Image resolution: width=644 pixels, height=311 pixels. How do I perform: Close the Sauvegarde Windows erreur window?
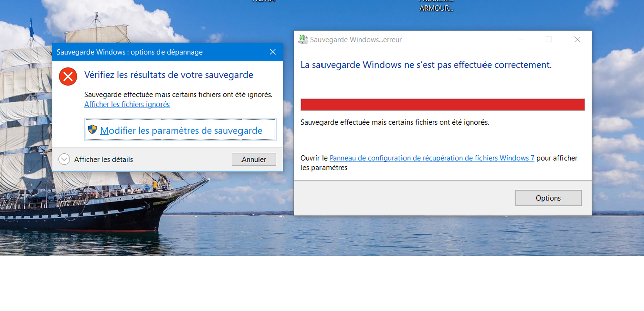[577, 39]
